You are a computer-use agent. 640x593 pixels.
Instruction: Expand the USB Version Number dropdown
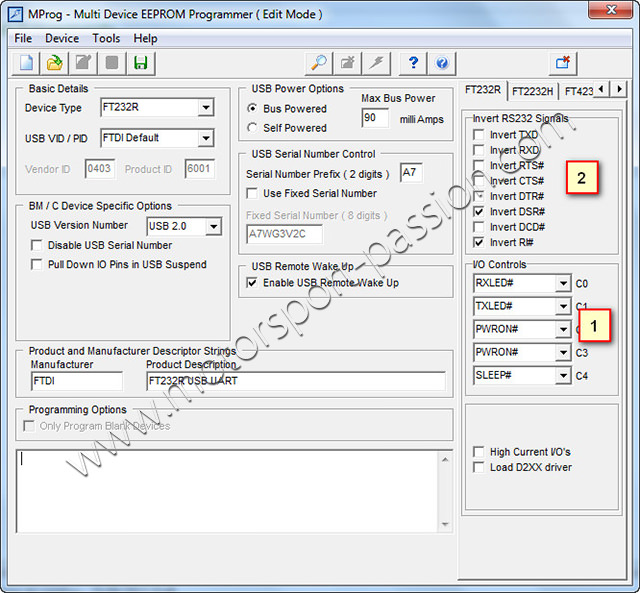213,226
